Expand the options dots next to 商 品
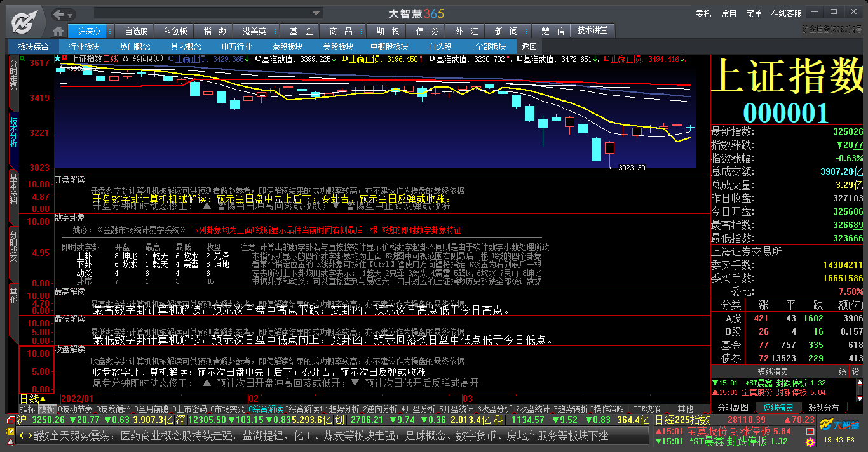This screenshot has width=868, height=452. (x=363, y=31)
